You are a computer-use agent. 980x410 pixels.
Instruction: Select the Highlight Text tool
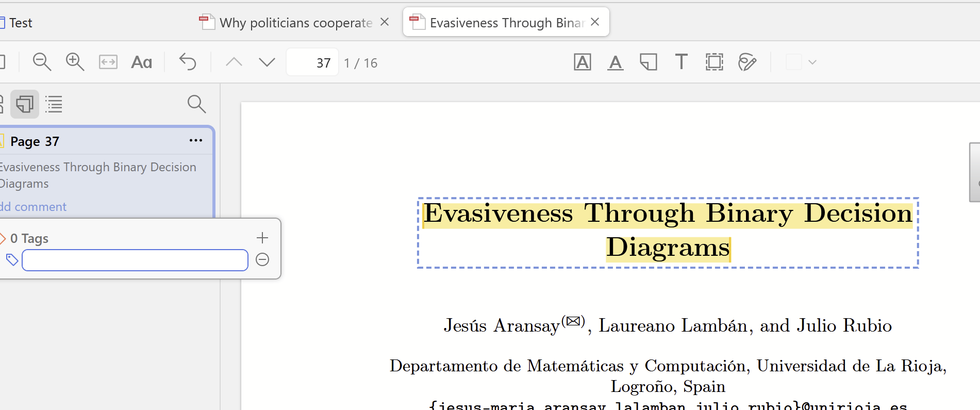[583, 62]
